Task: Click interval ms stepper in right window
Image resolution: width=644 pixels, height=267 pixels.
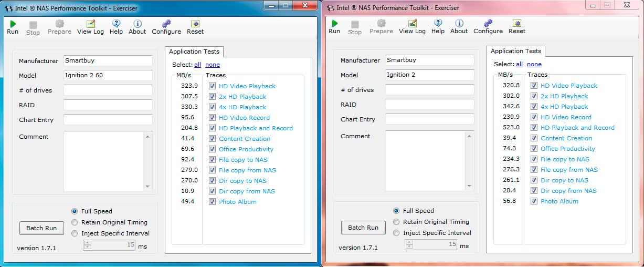Action: [409, 244]
